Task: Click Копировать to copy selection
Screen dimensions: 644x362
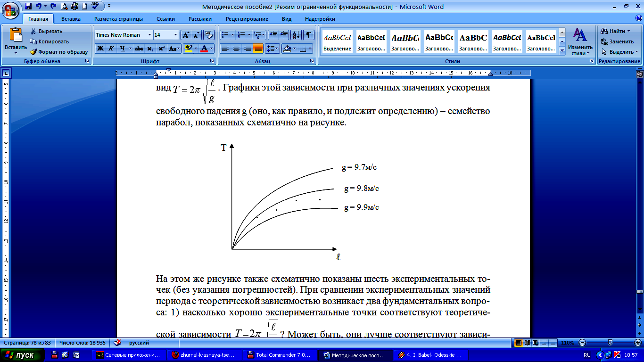Action: coord(50,41)
